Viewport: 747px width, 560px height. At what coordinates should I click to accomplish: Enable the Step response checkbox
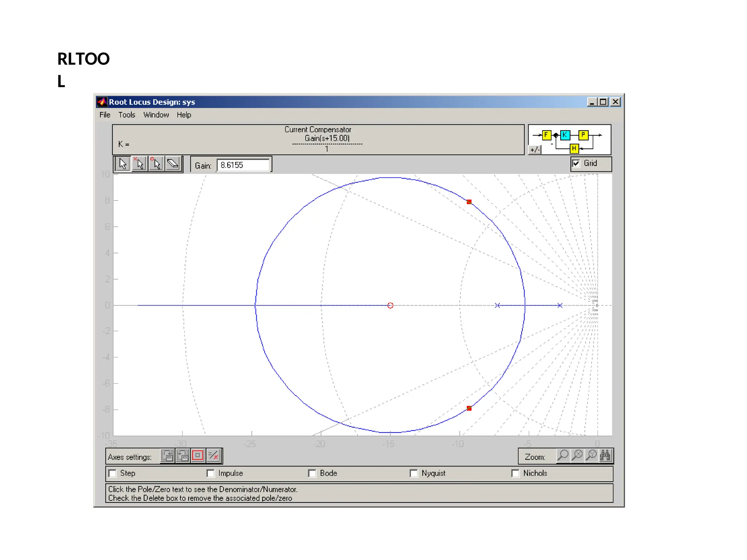coord(113,473)
